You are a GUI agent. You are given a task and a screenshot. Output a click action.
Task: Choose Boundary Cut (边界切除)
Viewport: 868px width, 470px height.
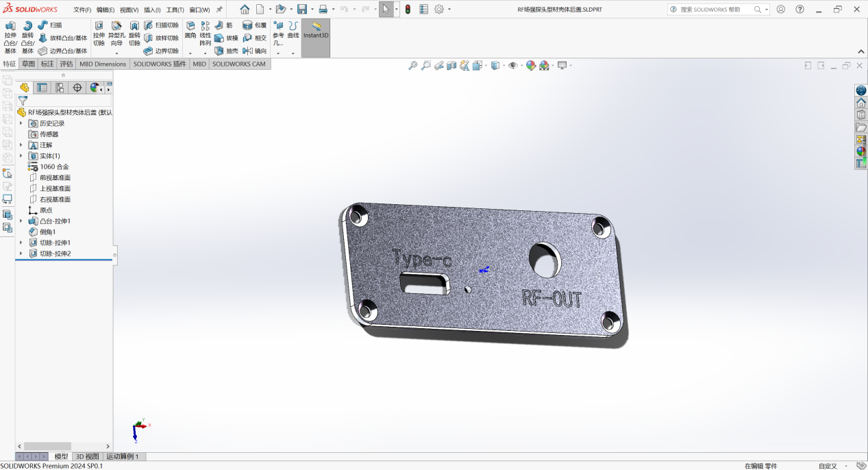pyautogui.click(x=162, y=51)
